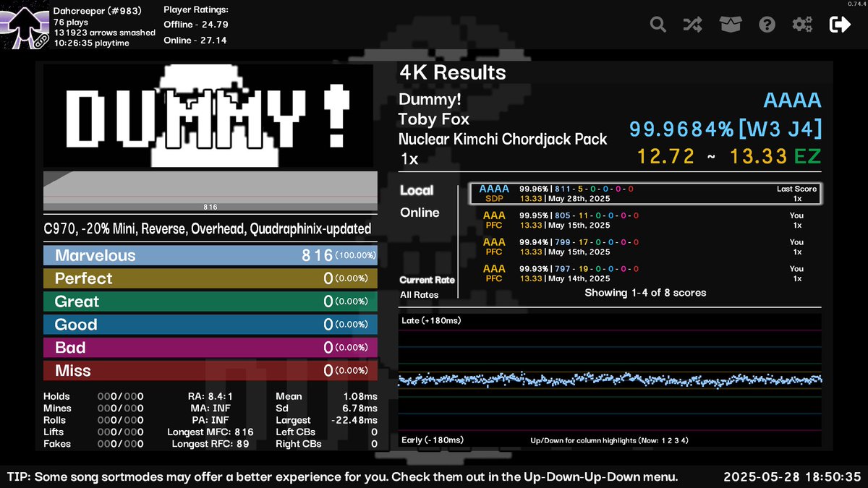This screenshot has width=868, height=488.
Task: Select All Rates filter
Action: click(419, 295)
